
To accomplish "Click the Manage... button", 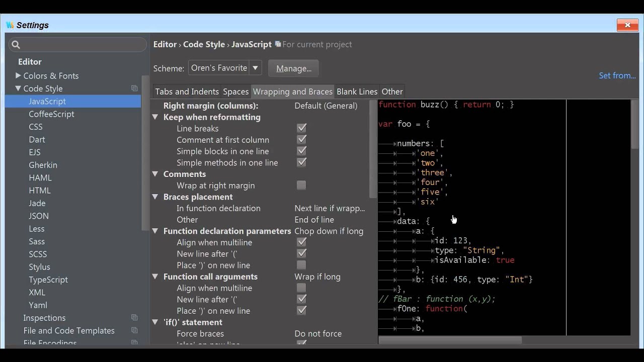I will pyautogui.click(x=293, y=68).
